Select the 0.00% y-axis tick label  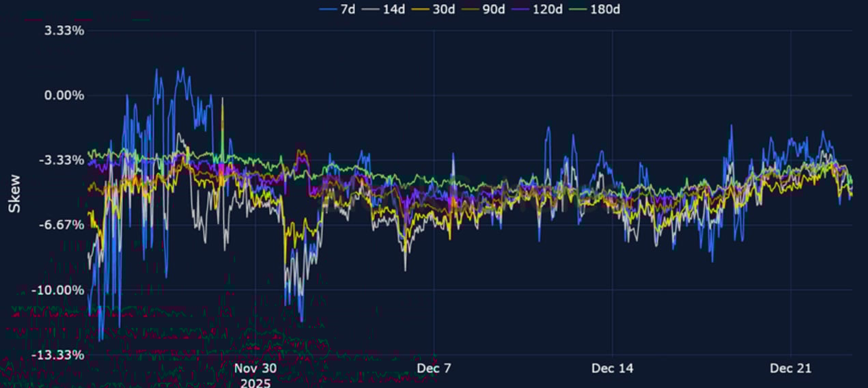65,96
